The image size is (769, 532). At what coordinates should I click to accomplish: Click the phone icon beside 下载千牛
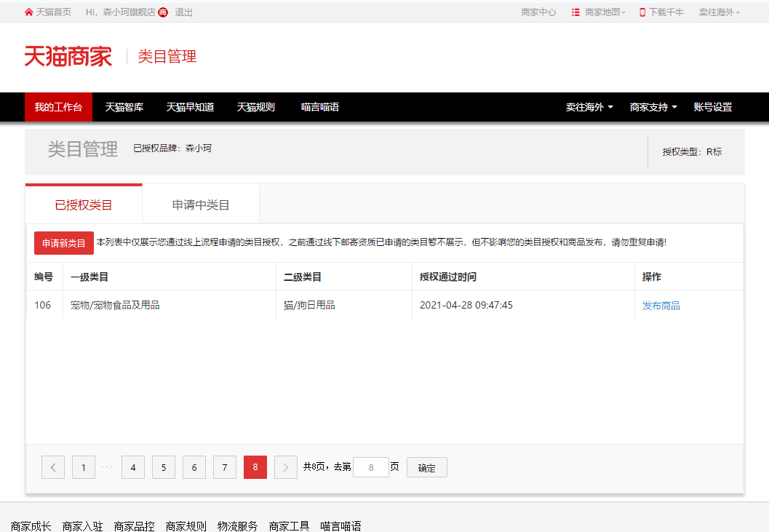[642, 12]
